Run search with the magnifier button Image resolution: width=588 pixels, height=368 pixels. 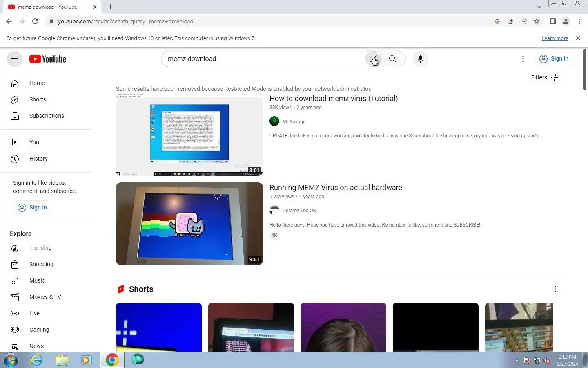[x=392, y=59]
